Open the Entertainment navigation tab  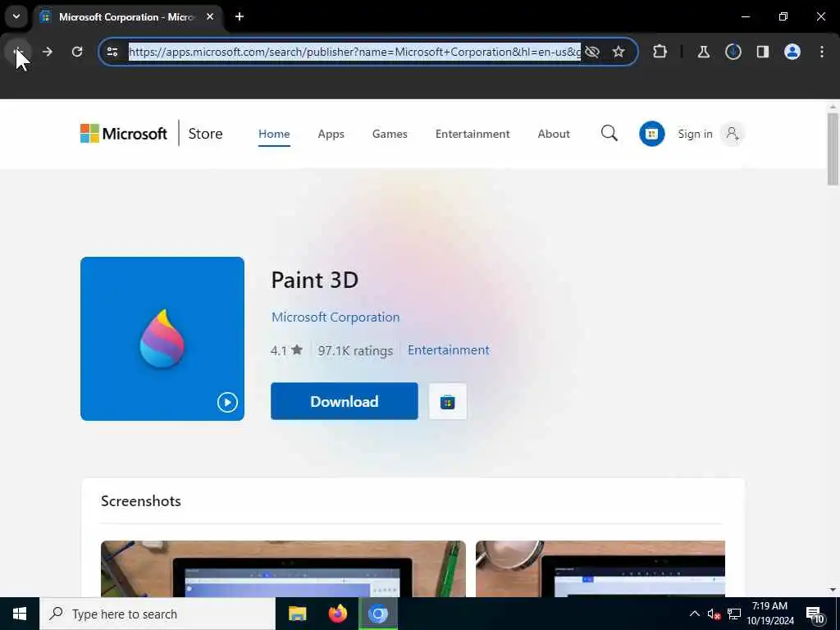click(472, 134)
